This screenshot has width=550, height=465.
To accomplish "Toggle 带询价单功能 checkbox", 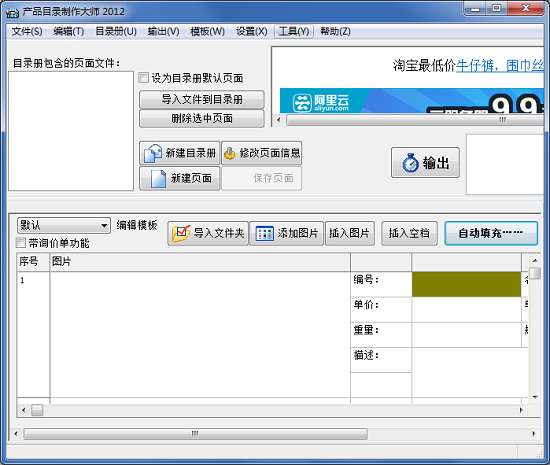I will 21,243.
